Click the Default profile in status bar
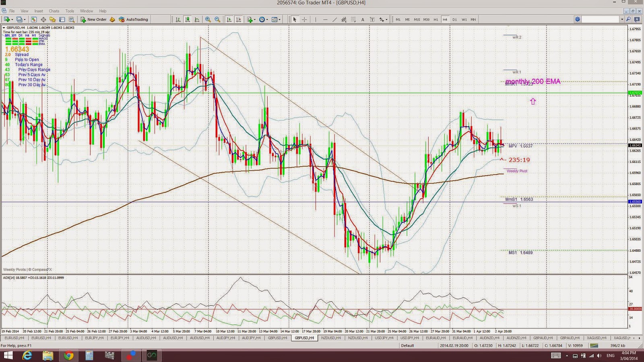The height and width of the screenshot is (362, 644). [x=407, y=346]
